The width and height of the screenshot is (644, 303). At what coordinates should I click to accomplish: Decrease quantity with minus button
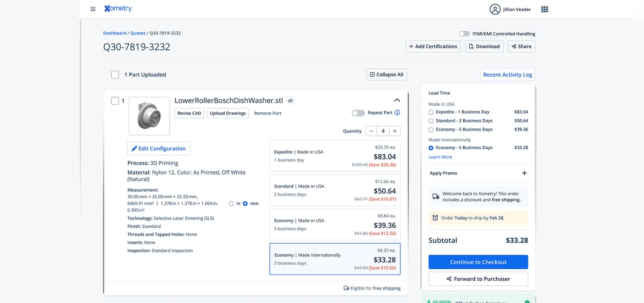[371, 131]
